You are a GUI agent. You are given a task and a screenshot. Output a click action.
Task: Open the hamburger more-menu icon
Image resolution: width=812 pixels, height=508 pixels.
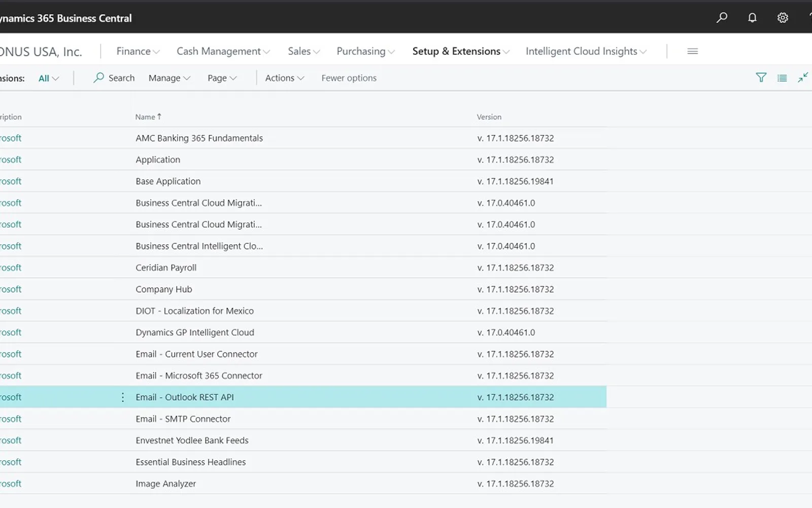(x=692, y=51)
